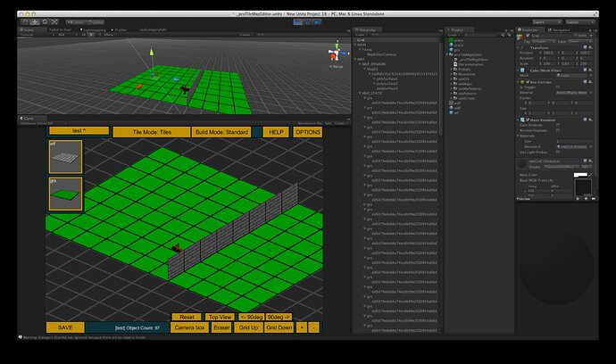
Task: Click the HELP button
Action: 276,132
